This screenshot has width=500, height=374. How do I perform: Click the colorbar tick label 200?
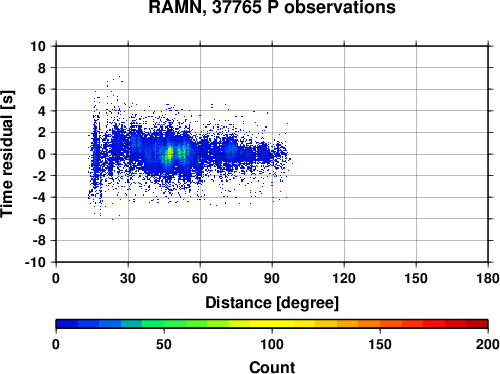coord(488,344)
